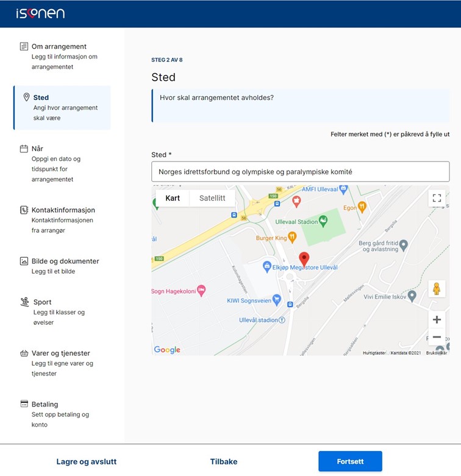
Task: Click the Betaling card icon
Action: click(x=24, y=403)
